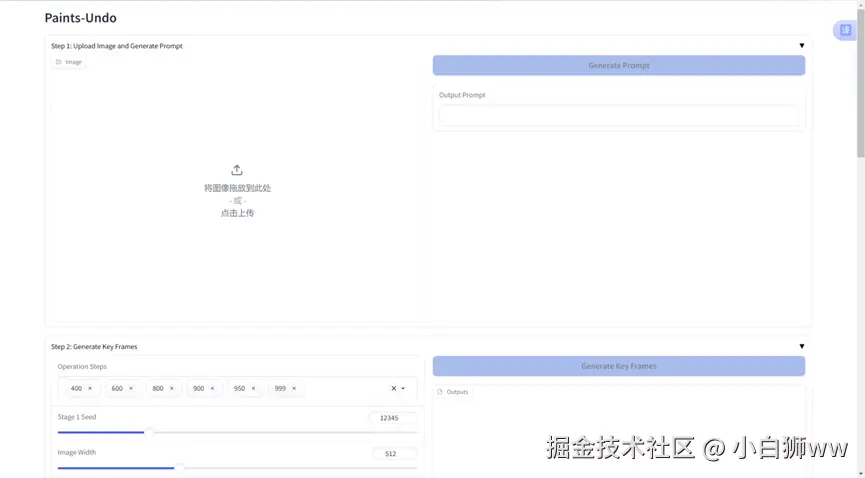Click the page vertical scrollbar
Screen dimensions: 865x478
(x=860, y=83)
